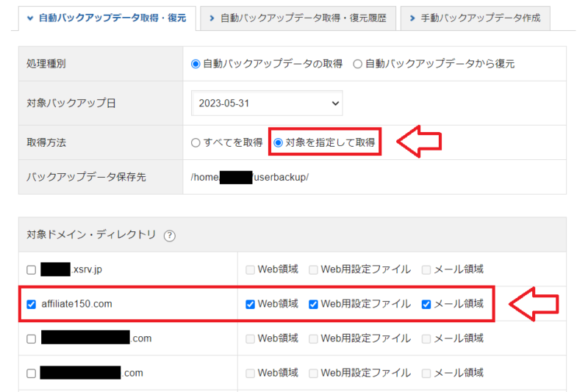Image resolution: width=588 pixels, height=392 pixels.
Task: Open the 対象バックアップ日 dropdown showing 2023-05-31
Action: click(x=267, y=103)
